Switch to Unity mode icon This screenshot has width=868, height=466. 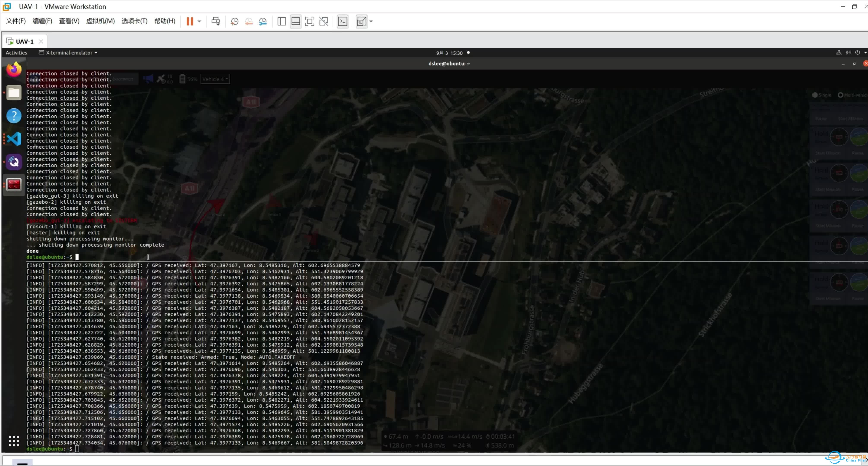(324, 22)
